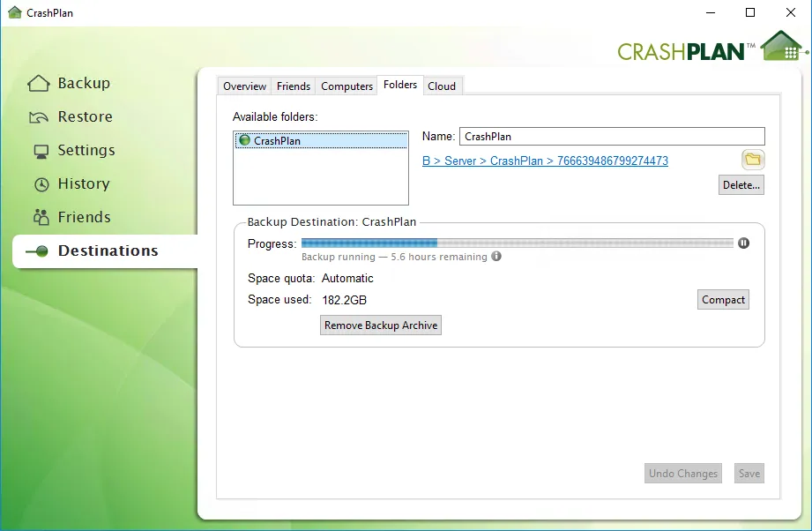Select the Cloud tab

pos(443,86)
